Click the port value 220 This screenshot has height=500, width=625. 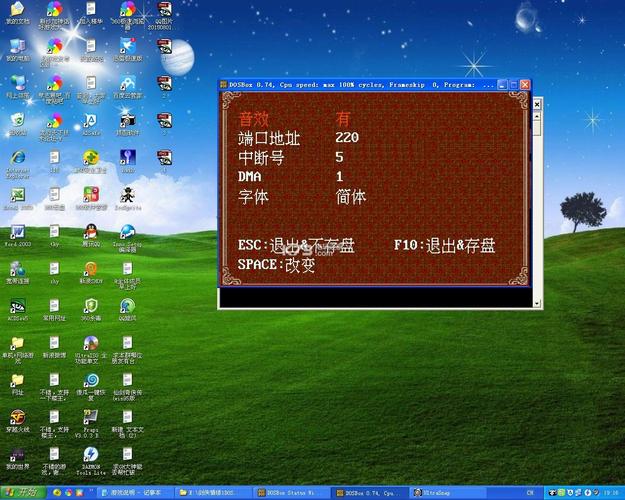pos(347,137)
